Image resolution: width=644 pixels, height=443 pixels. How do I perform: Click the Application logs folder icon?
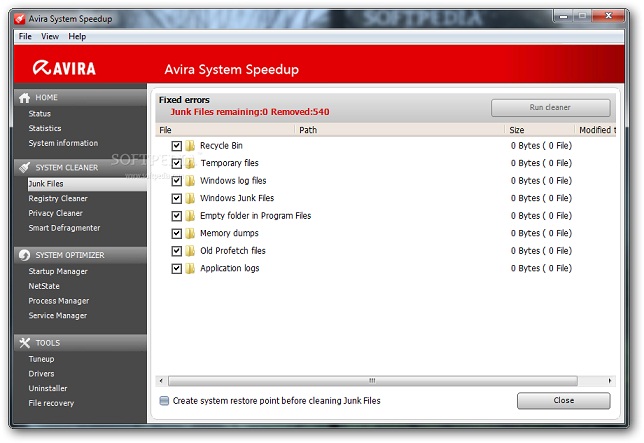(190, 269)
